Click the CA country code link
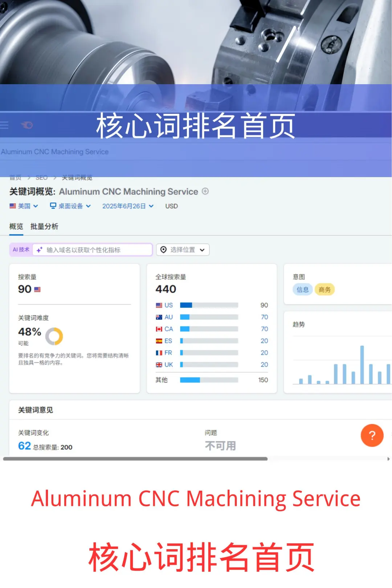 point(169,329)
